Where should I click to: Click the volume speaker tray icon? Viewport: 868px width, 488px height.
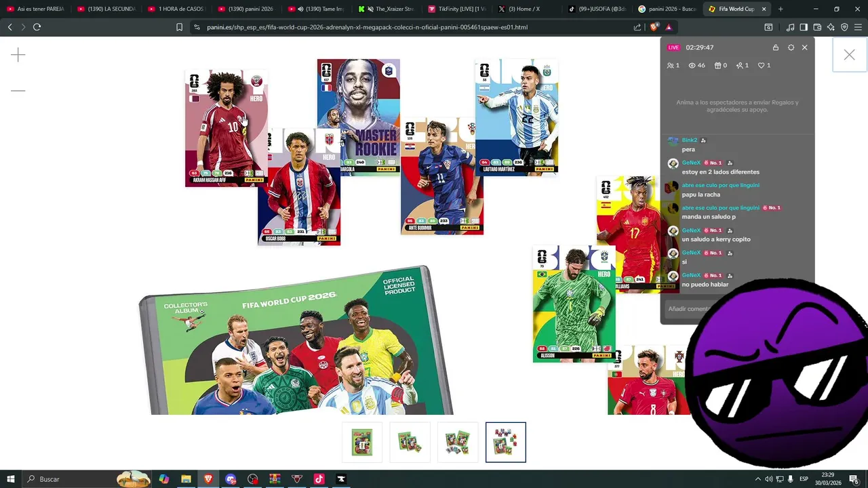[768, 479]
